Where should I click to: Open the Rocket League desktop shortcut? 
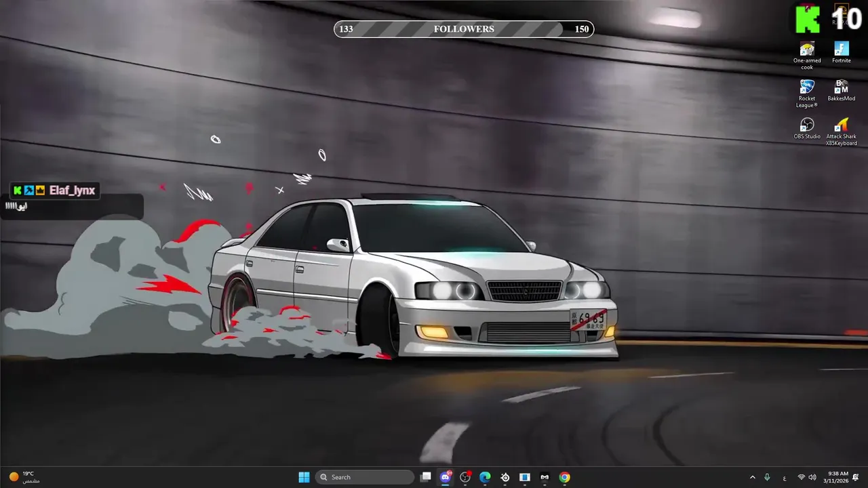(807, 94)
